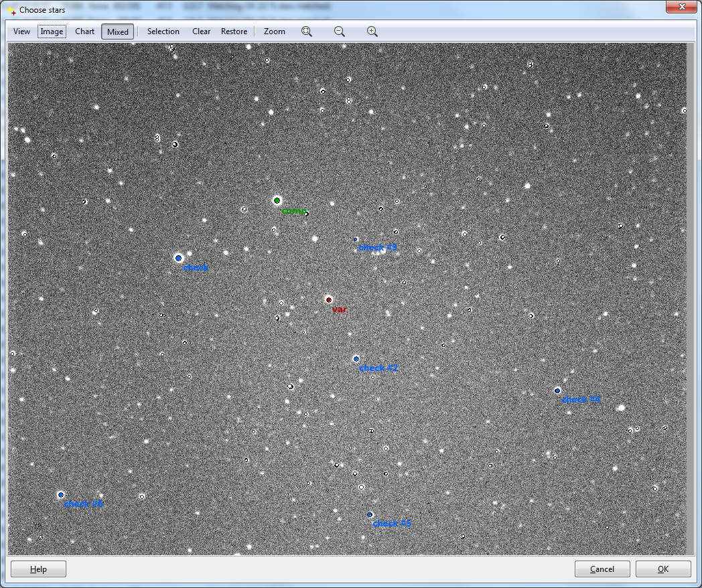Switch to Chart display mode
702x588 pixels.
84,31
